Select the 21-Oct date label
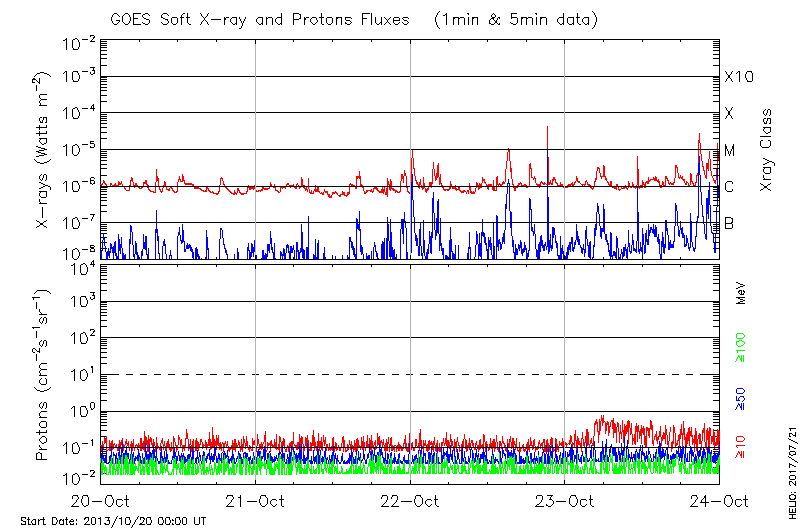The width and height of the screenshot is (800, 530). pyautogui.click(x=256, y=500)
